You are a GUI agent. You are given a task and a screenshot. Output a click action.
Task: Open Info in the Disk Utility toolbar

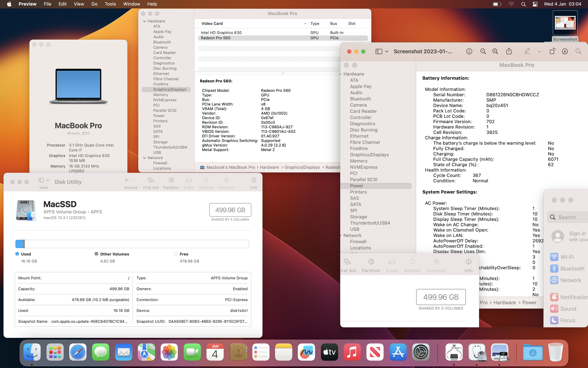point(253,183)
